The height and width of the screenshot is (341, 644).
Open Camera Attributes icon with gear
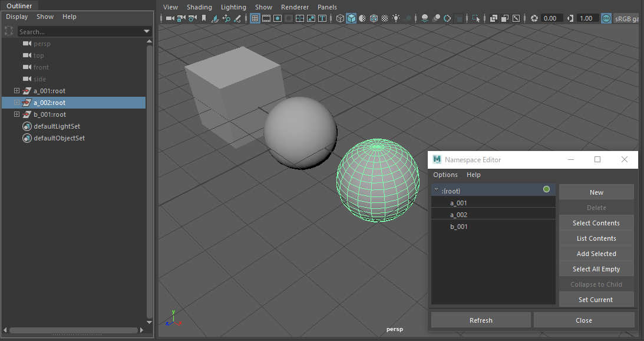192,18
